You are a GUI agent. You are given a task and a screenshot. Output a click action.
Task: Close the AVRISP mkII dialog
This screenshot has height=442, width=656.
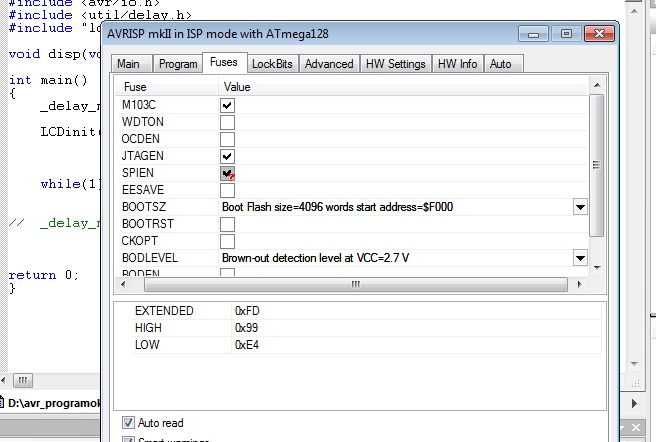tap(600, 34)
